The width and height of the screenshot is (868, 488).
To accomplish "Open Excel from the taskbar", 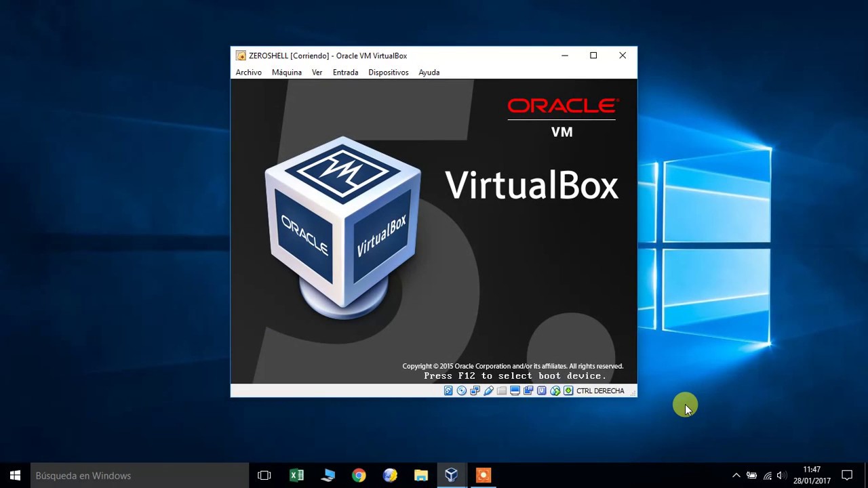I will pyautogui.click(x=296, y=475).
